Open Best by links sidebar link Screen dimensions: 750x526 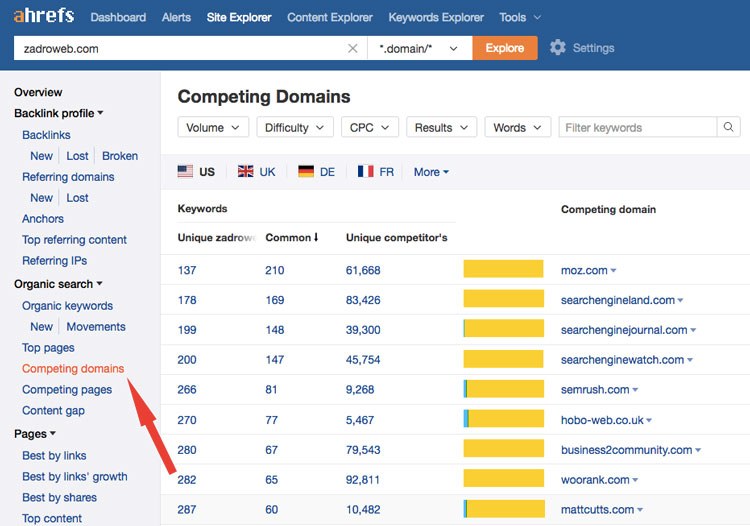tap(54, 456)
